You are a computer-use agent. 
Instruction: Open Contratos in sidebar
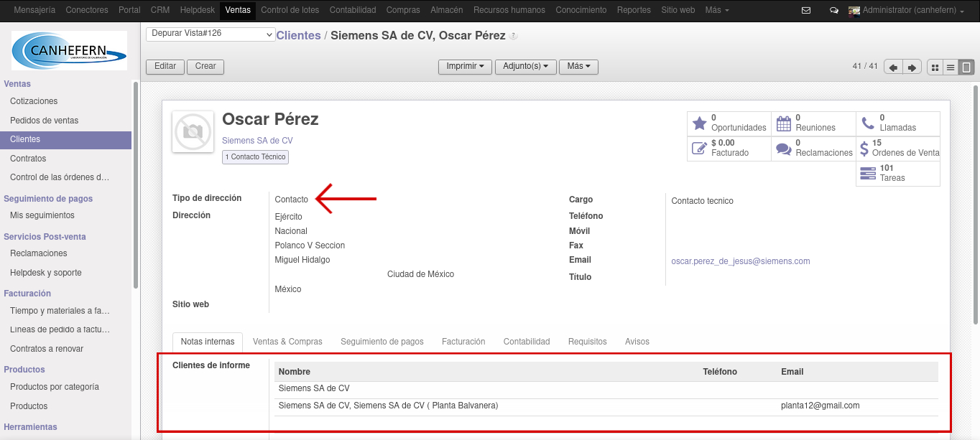pyautogui.click(x=28, y=159)
